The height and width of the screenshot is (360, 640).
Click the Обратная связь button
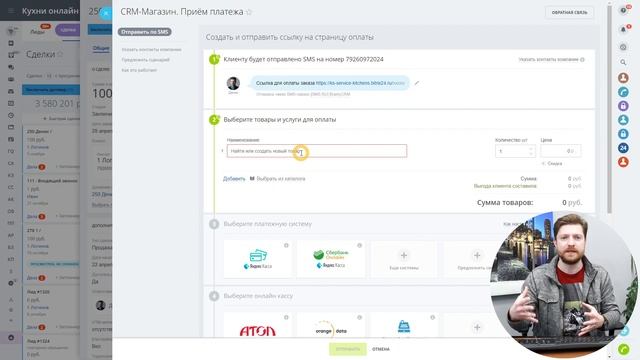click(x=569, y=13)
